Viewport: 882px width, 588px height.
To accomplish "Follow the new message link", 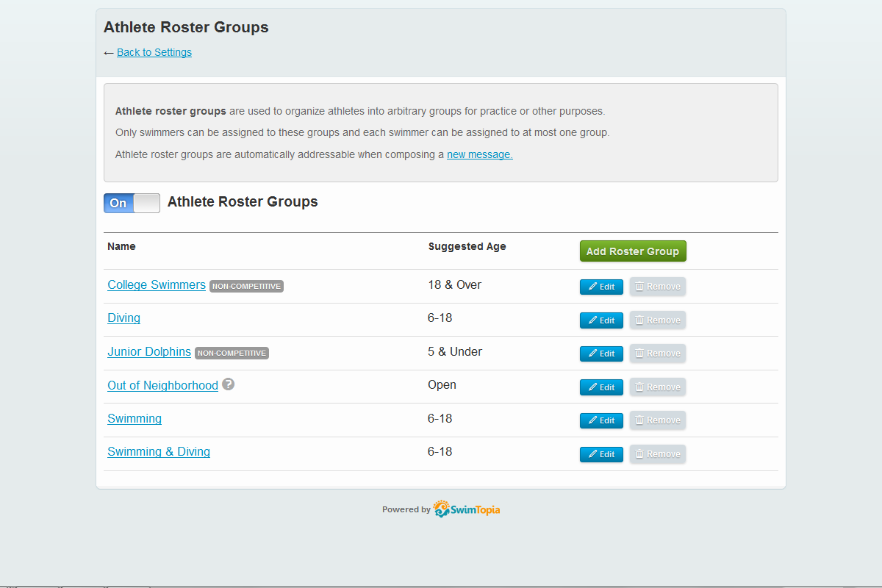I will [x=479, y=154].
